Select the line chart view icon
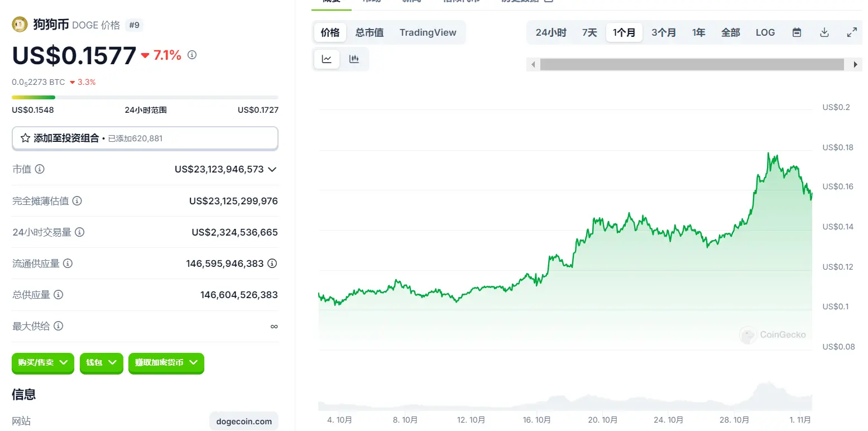The width and height of the screenshot is (868, 431). (x=327, y=59)
